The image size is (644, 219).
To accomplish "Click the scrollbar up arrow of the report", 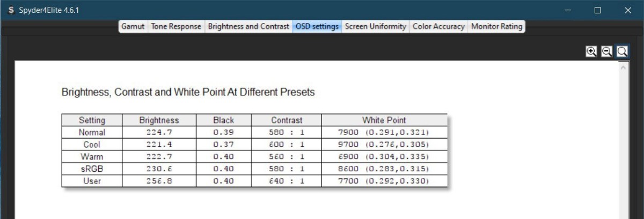I will pos(623,68).
